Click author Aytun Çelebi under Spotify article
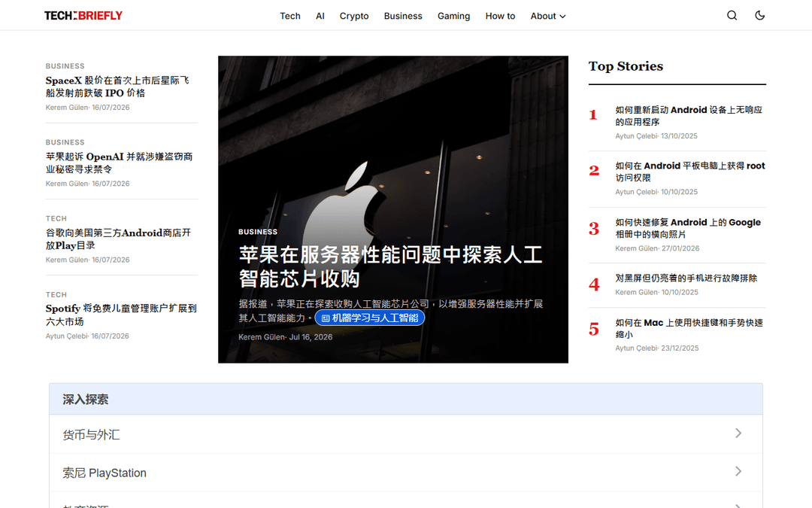The width and height of the screenshot is (812, 508). pos(67,336)
